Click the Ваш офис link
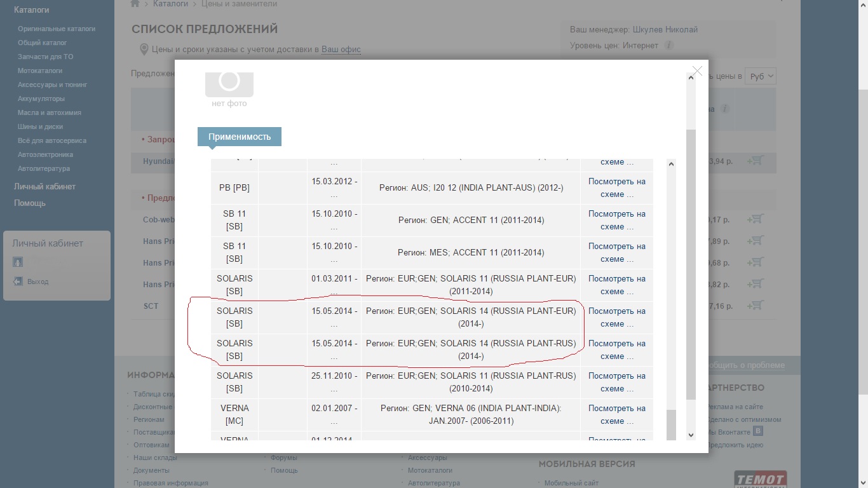 pyautogui.click(x=341, y=50)
